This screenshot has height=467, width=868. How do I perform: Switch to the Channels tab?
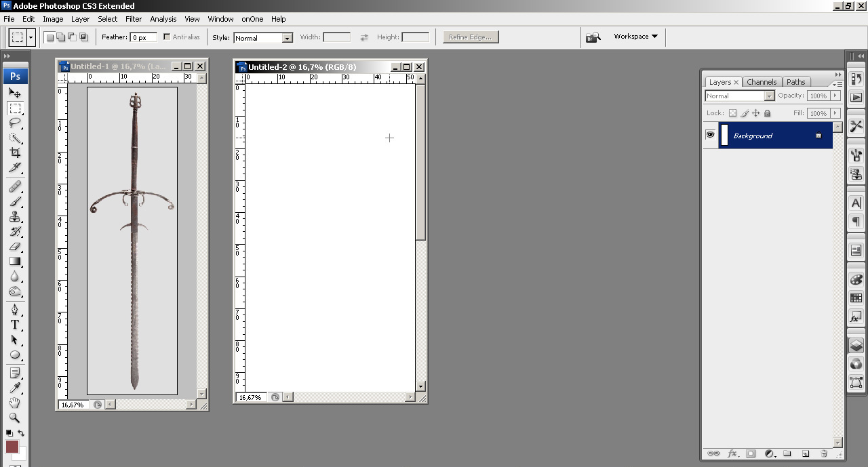762,82
